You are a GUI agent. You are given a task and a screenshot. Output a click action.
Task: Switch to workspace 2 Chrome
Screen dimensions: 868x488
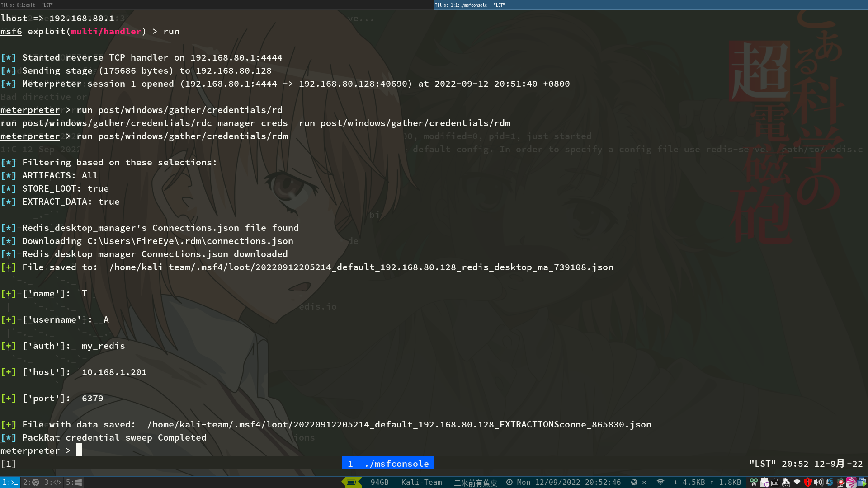coord(31,483)
